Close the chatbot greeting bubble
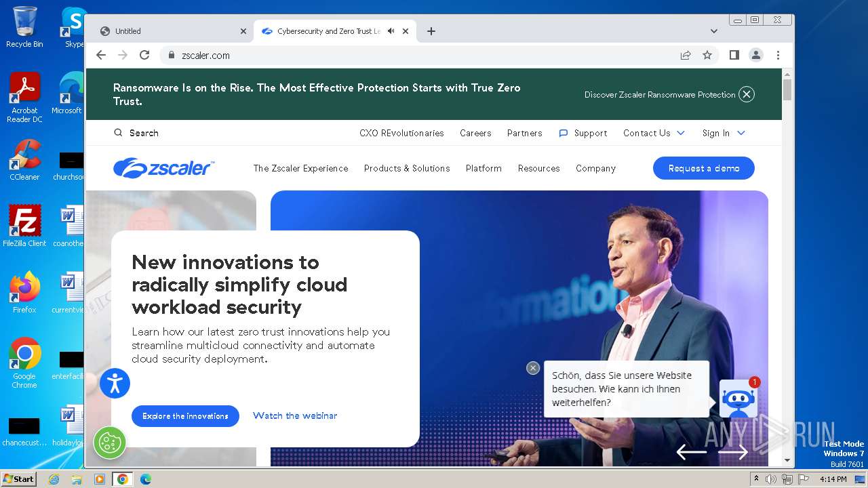This screenshot has width=868, height=488. coord(533,367)
